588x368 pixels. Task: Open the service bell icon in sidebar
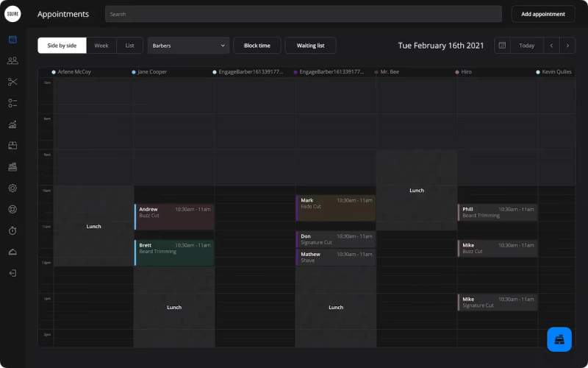pyautogui.click(x=12, y=252)
